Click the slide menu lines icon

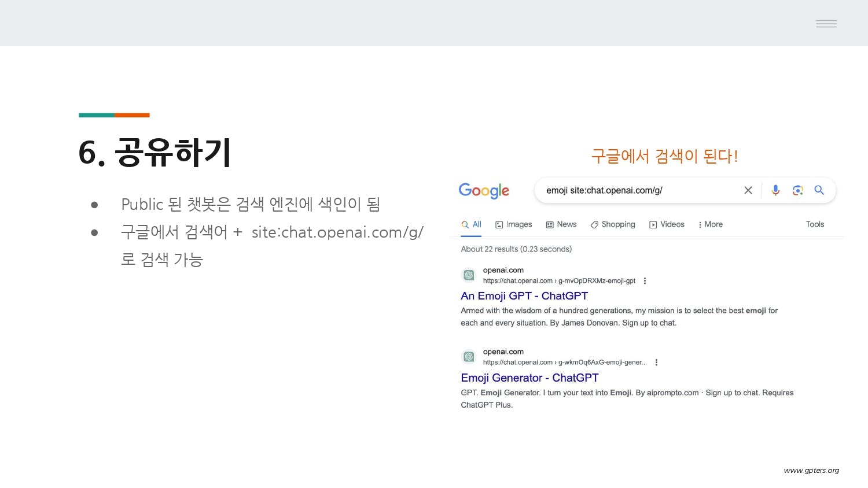tap(826, 24)
